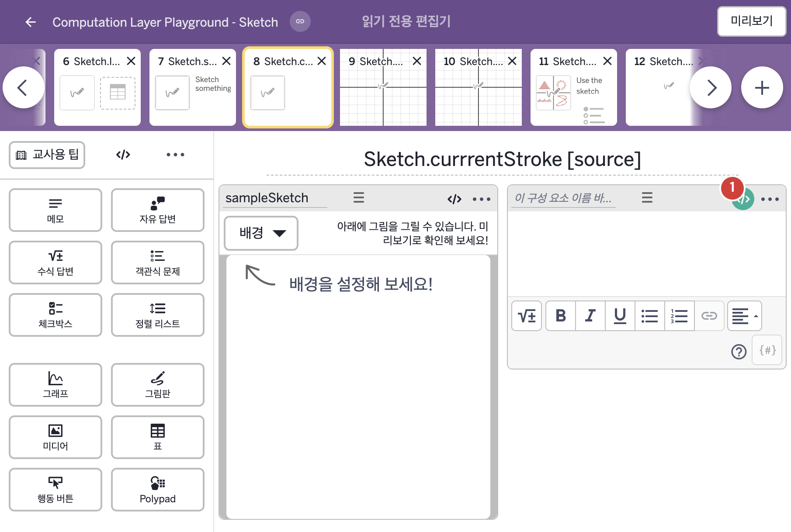Close screen 7 Sketch.s... tab

[226, 61]
